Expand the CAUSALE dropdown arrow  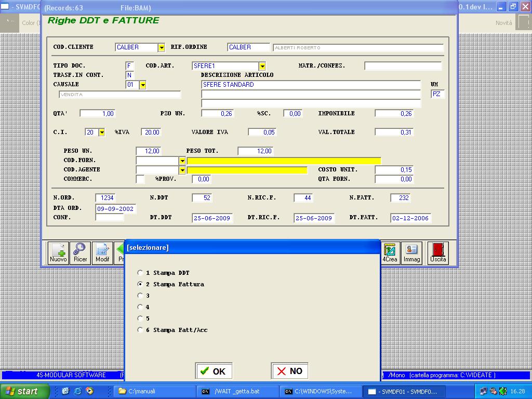pos(142,85)
